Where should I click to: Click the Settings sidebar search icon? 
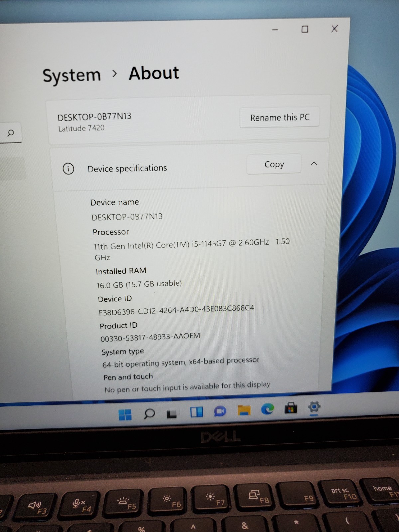point(11,133)
